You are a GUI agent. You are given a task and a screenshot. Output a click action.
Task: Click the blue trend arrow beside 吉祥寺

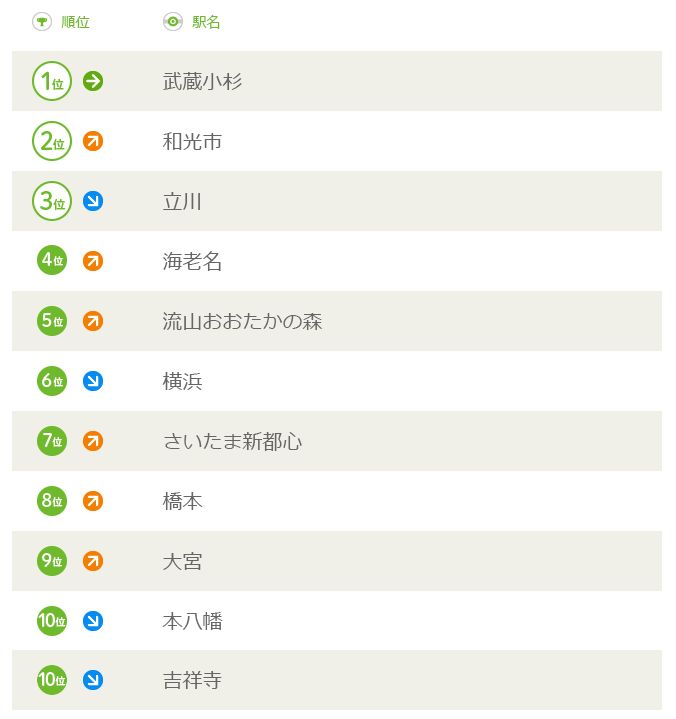click(x=93, y=680)
